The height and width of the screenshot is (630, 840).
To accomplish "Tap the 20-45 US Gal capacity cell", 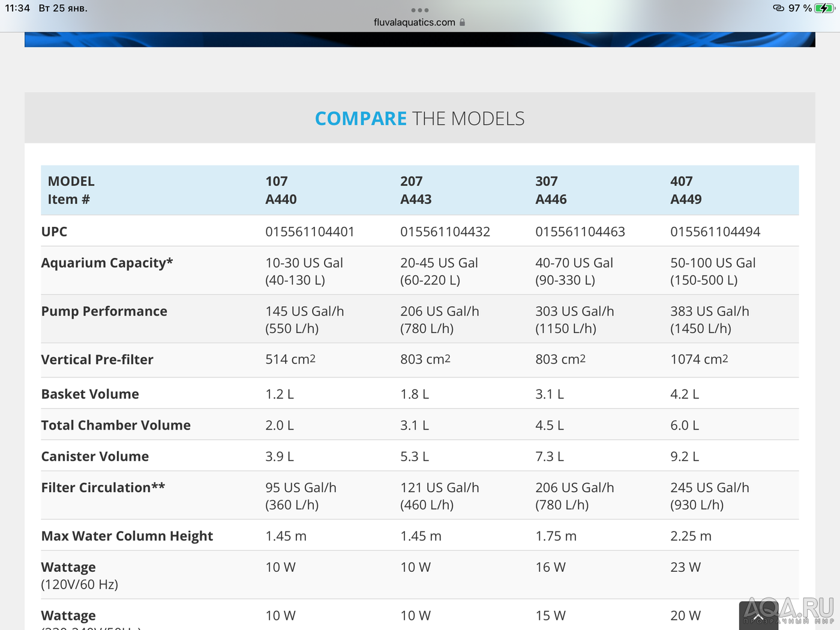I will coord(439,271).
